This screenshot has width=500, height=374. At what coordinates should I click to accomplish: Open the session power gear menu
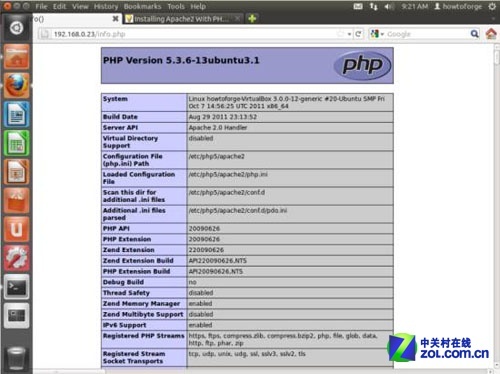coord(492,6)
